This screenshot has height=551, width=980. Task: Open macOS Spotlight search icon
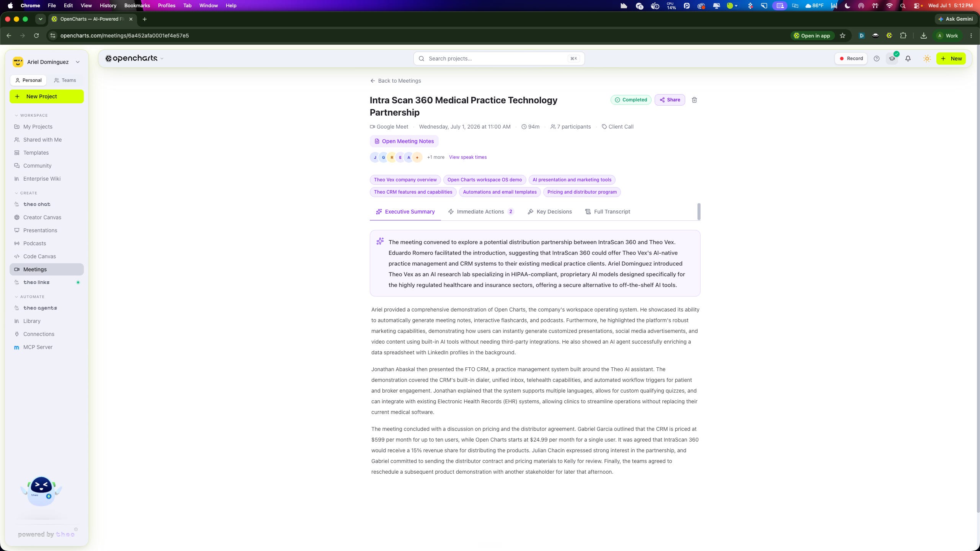point(903,6)
